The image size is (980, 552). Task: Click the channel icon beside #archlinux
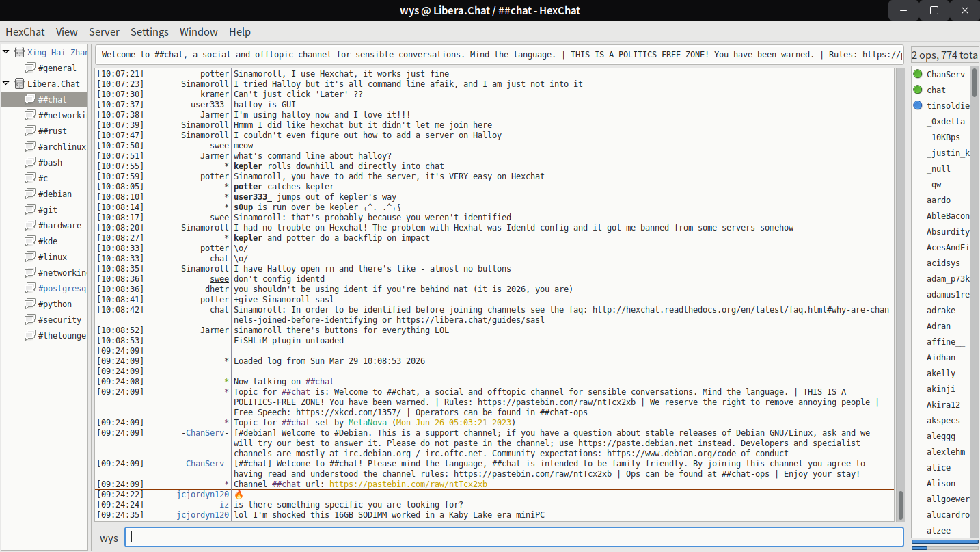[x=29, y=147]
